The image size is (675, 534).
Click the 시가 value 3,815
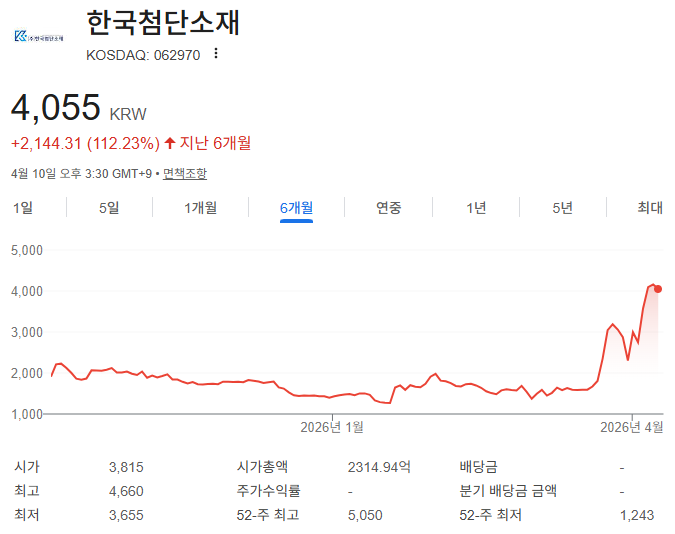click(126, 467)
